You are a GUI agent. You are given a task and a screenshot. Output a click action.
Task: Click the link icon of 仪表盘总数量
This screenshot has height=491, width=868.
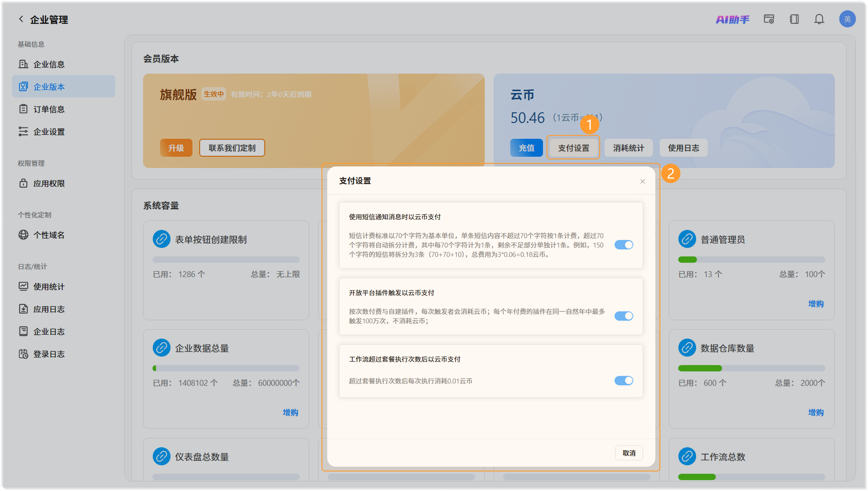(x=161, y=456)
